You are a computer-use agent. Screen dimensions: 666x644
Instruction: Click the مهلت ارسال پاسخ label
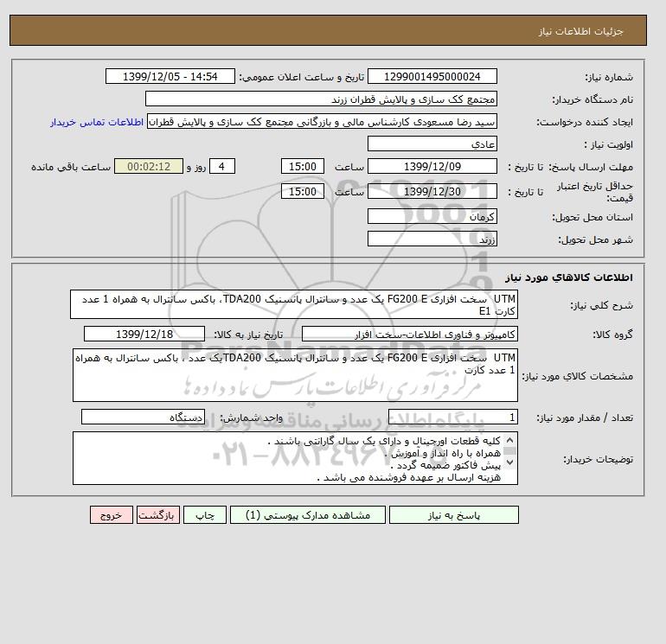(592, 167)
